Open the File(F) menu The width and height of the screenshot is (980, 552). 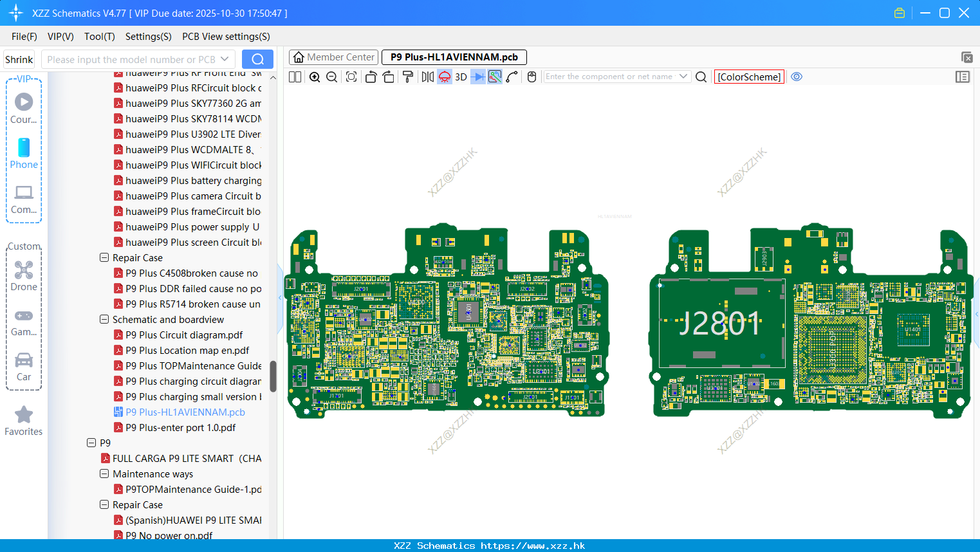pos(24,37)
